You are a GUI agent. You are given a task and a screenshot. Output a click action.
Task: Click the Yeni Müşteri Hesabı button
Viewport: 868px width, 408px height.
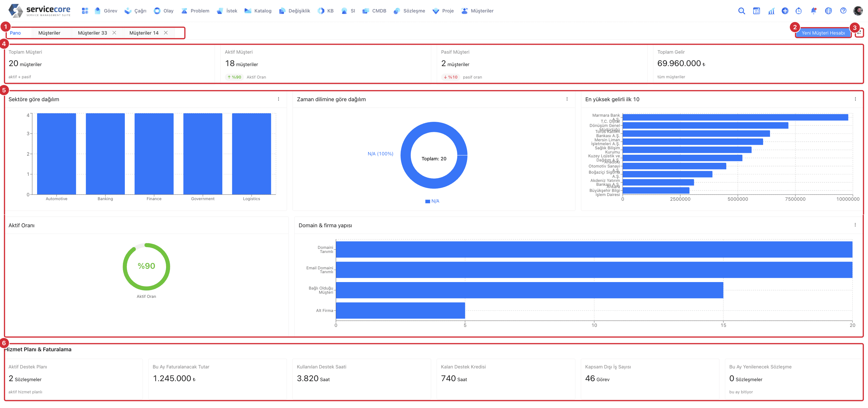click(823, 33)
